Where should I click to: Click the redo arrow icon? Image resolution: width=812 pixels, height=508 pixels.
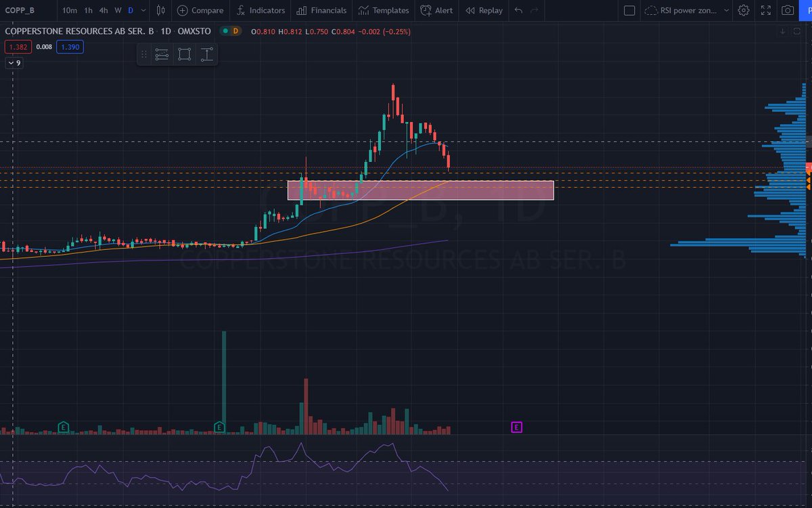[x=535, y=10]
